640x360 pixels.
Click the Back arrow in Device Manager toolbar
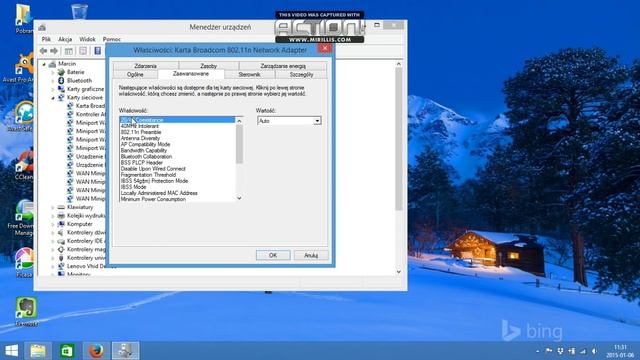click(x=44, y=51)
